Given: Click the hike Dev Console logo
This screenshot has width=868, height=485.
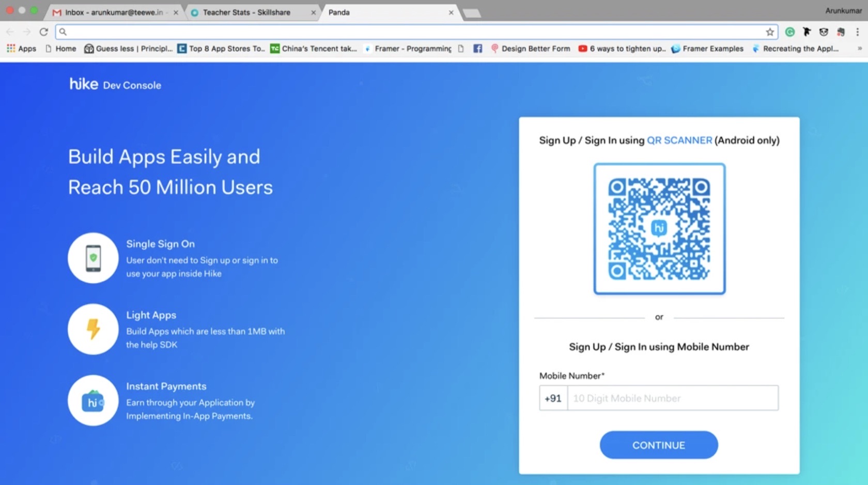Looking at the screenshot, I should [x=115, y=84].
